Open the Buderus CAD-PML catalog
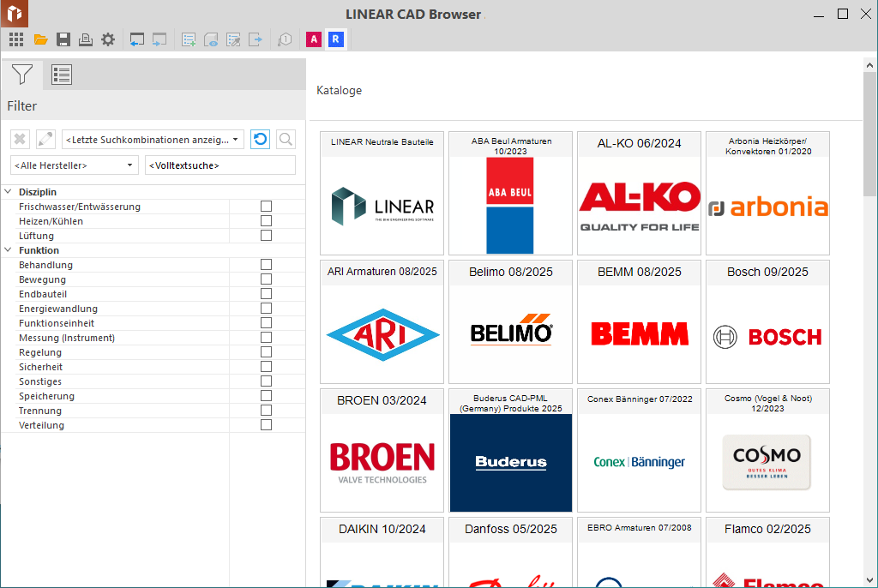 [511, 450]
